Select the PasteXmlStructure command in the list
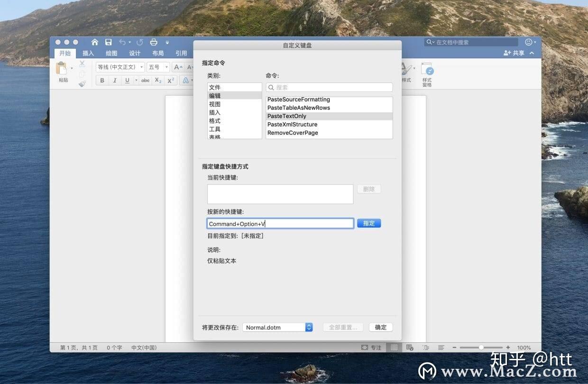The width and height of the screenshot is (588, 384). 292,124
